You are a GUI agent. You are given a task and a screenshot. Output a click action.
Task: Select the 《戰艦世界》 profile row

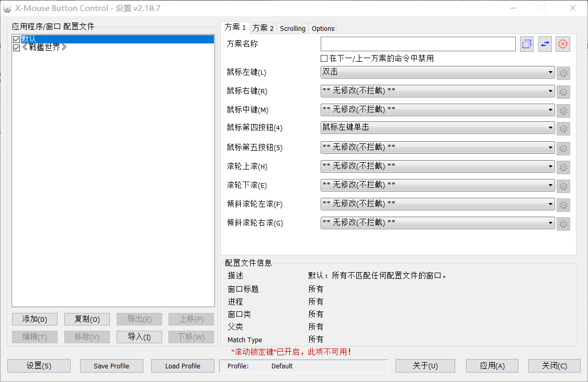coord(113,48)
